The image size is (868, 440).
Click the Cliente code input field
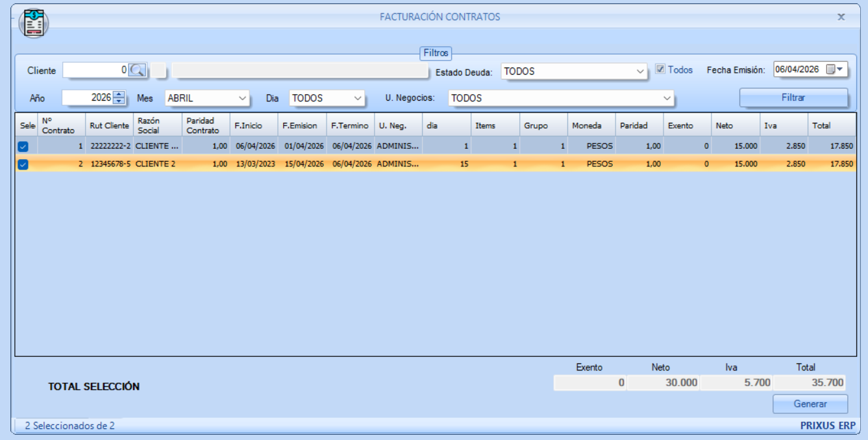[96, 70]
